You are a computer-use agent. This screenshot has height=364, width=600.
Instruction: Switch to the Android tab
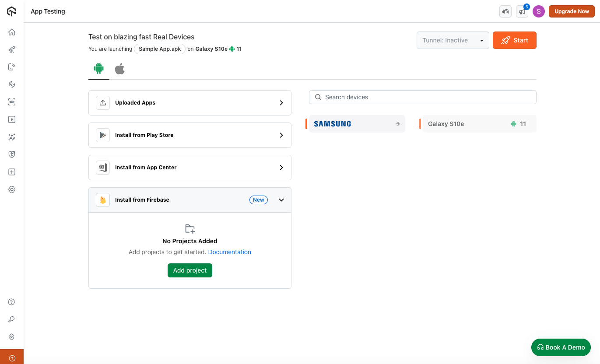98,69
